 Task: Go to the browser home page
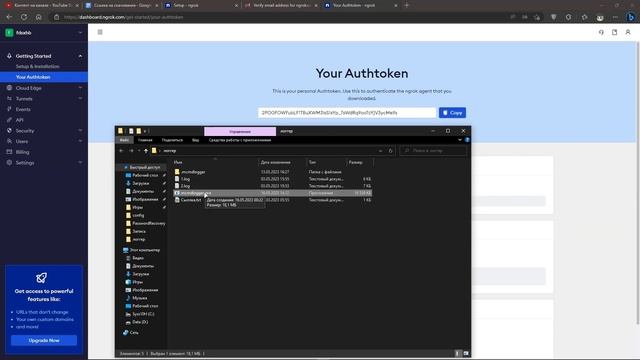point(38,17)
